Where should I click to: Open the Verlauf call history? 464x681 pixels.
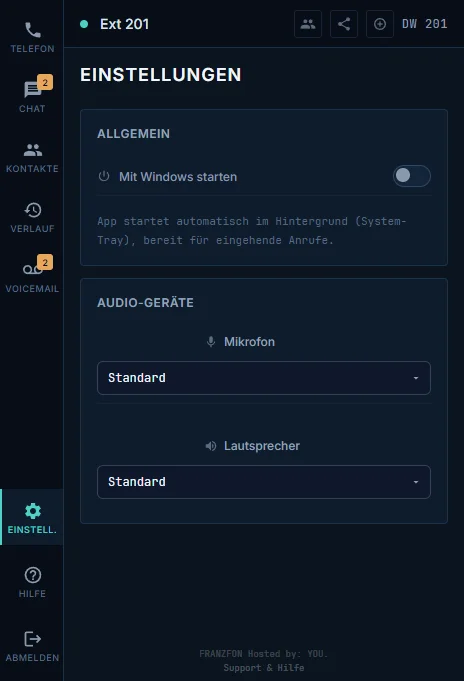point(32,217)
